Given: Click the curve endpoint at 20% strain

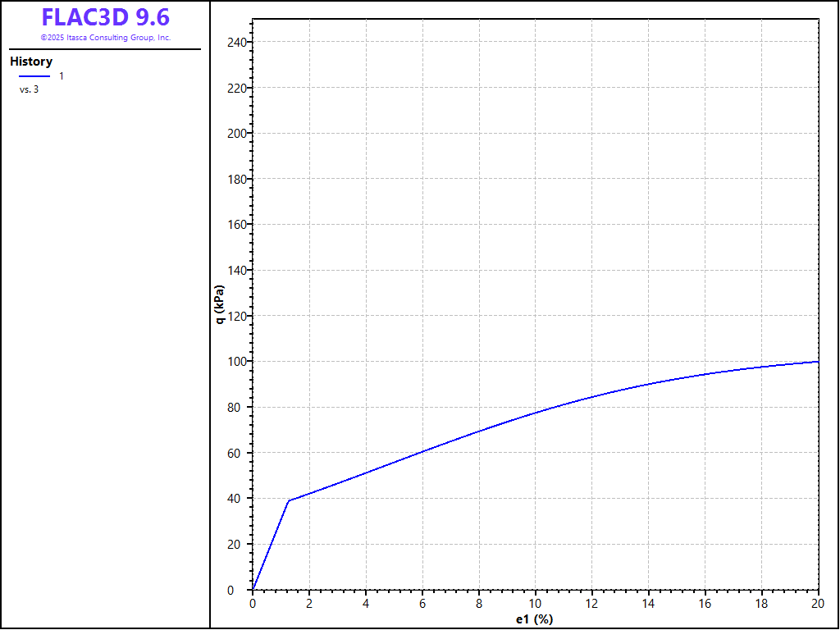Looking at the screenshot, I should [x=818, y=362].
